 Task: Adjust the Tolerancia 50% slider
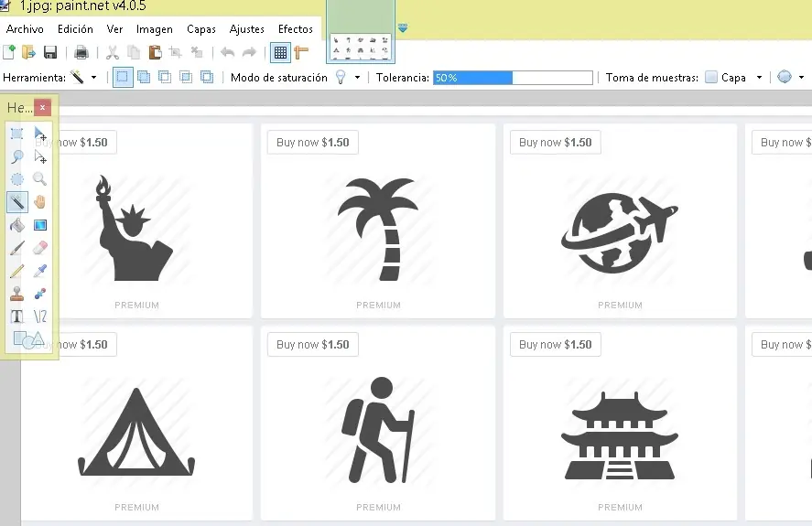[x=513, y=78]
